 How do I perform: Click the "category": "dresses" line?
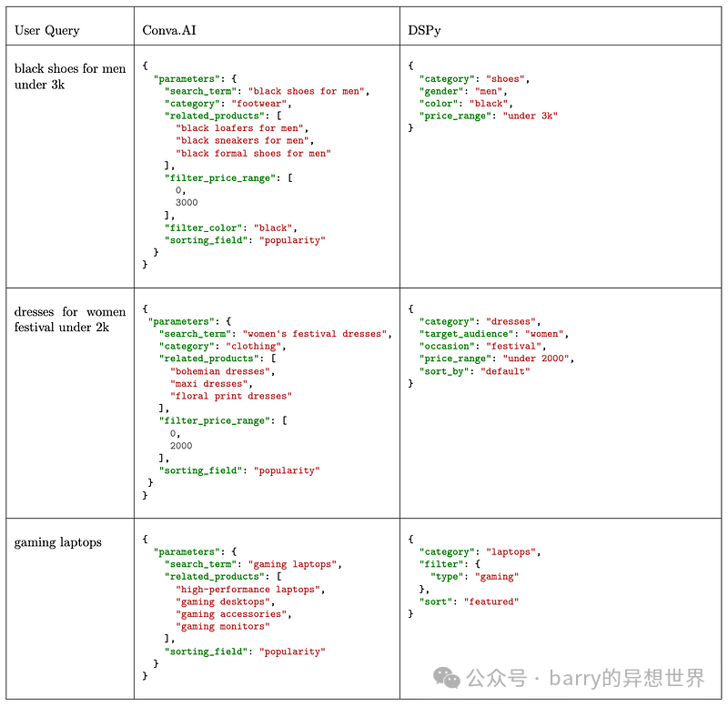[480, 322]
